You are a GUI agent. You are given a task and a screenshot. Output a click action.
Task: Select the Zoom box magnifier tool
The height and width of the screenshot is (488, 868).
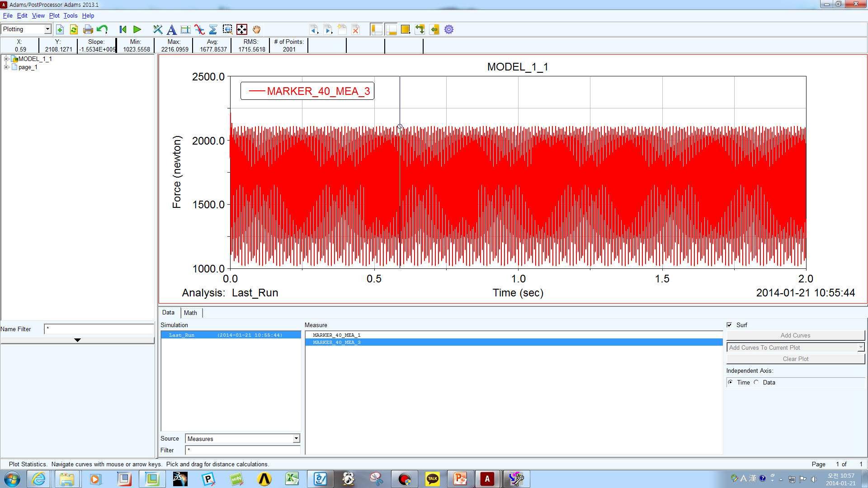click(x=227, y=30)
